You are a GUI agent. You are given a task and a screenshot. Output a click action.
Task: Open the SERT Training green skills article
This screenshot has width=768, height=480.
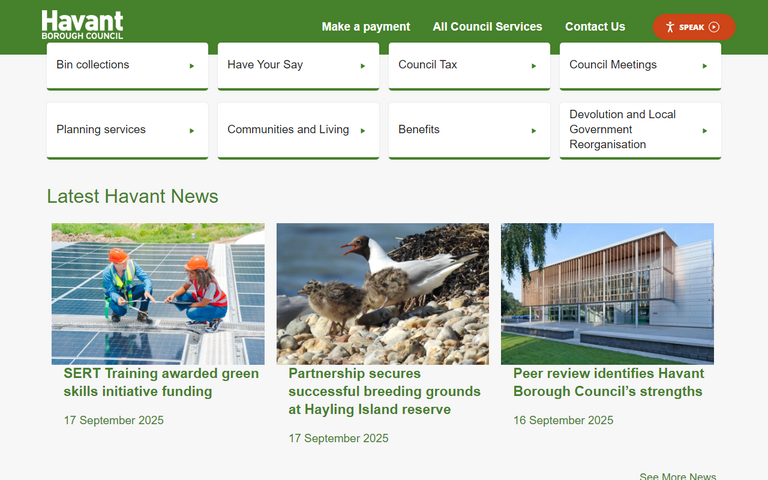click(x=160, y=382)
